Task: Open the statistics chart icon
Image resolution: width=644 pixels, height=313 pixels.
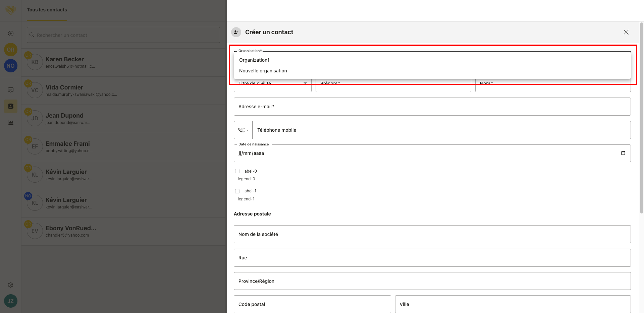Action: coord(11,122)
